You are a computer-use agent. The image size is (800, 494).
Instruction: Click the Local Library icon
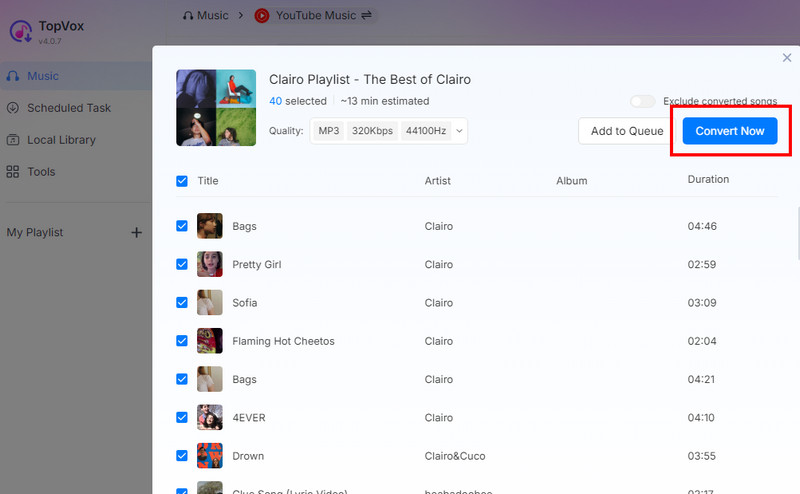pos(13,140)
